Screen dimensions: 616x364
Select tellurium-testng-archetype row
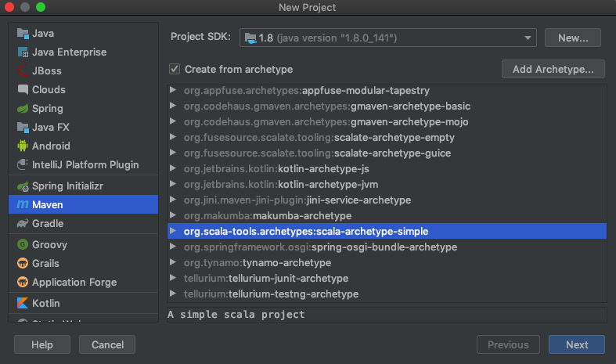pyautogui.click(x=387, y=294)
